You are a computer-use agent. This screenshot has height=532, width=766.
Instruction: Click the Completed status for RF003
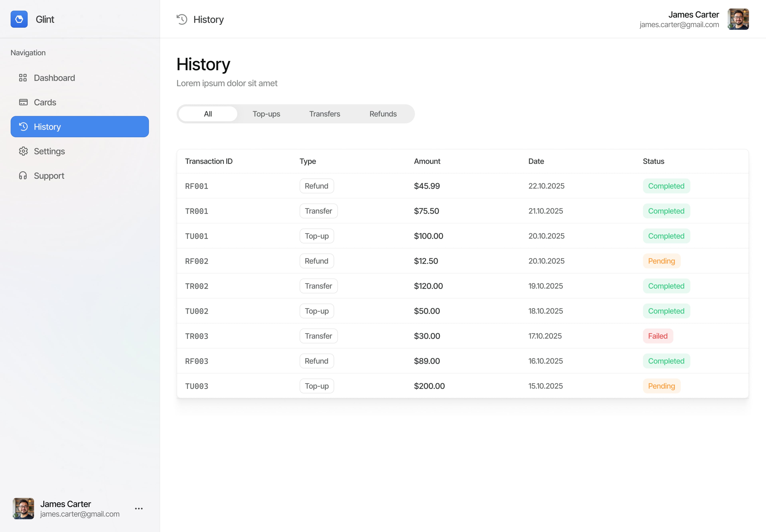click(x=666, y=361)
